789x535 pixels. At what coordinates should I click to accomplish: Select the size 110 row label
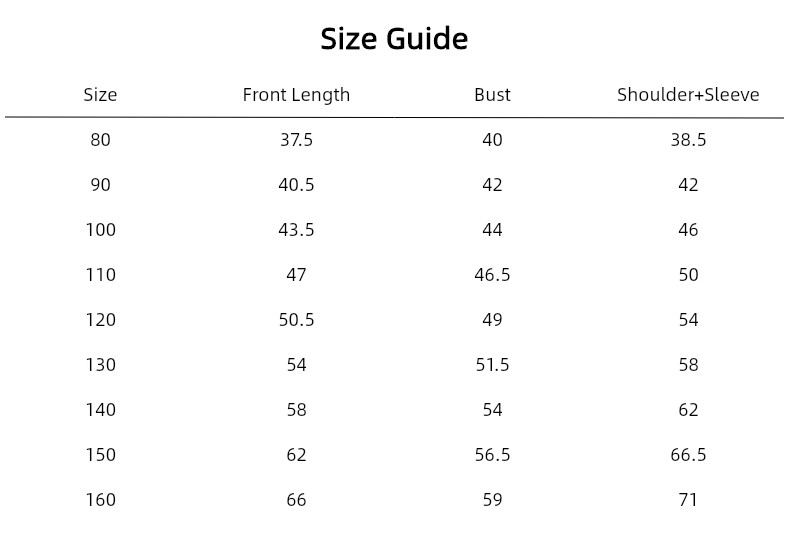[x=101, y=275]
